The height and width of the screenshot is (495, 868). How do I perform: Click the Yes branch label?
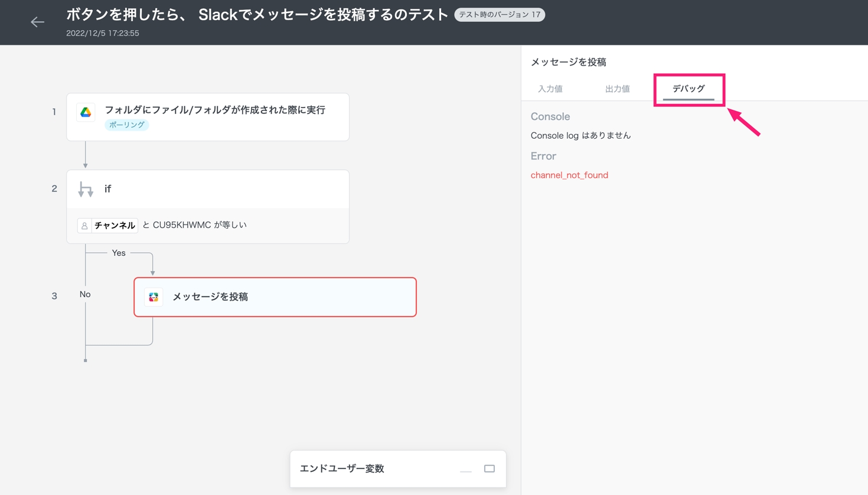[x=119, y=253]
